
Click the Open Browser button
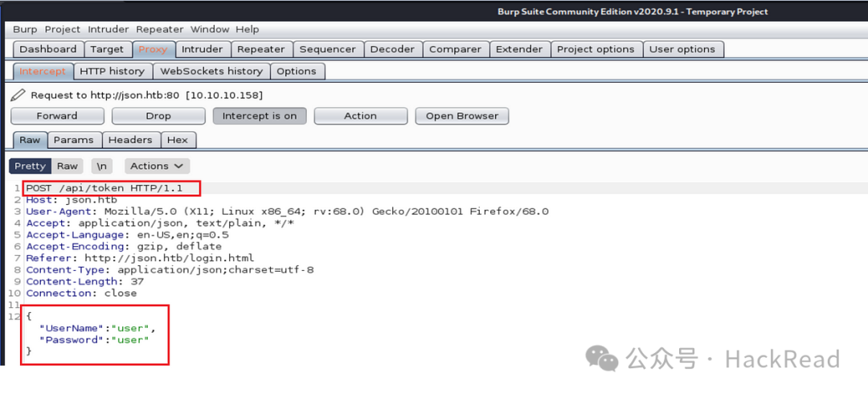coord(461,116)
